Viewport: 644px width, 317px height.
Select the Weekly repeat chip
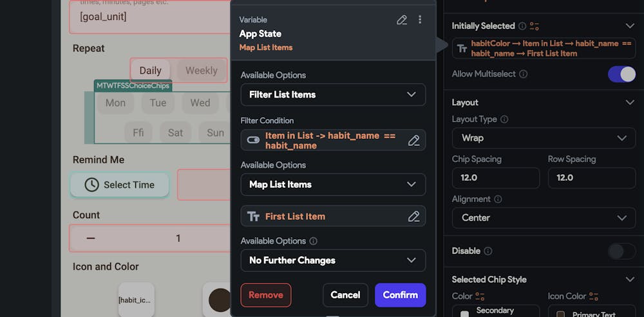pos(202,71)
